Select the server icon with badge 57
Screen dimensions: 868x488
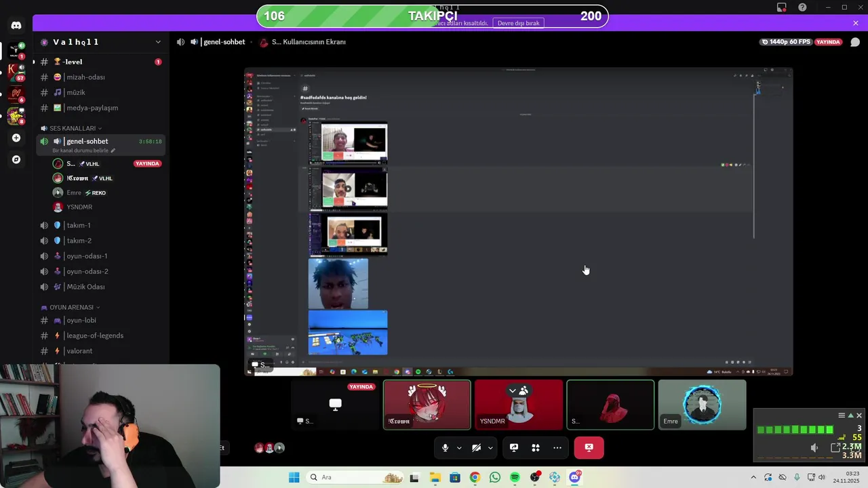(16, 71)
